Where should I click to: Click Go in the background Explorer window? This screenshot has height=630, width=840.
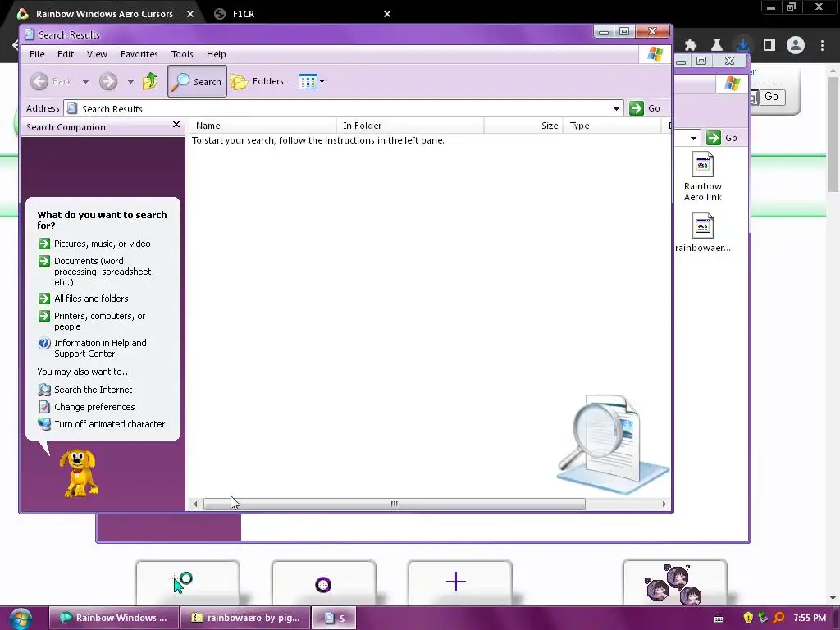(x=722, y=138)
